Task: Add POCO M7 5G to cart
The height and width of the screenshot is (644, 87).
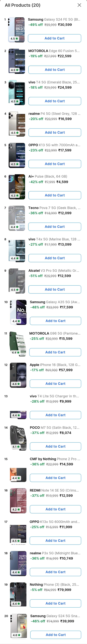Action: (56, 446)
